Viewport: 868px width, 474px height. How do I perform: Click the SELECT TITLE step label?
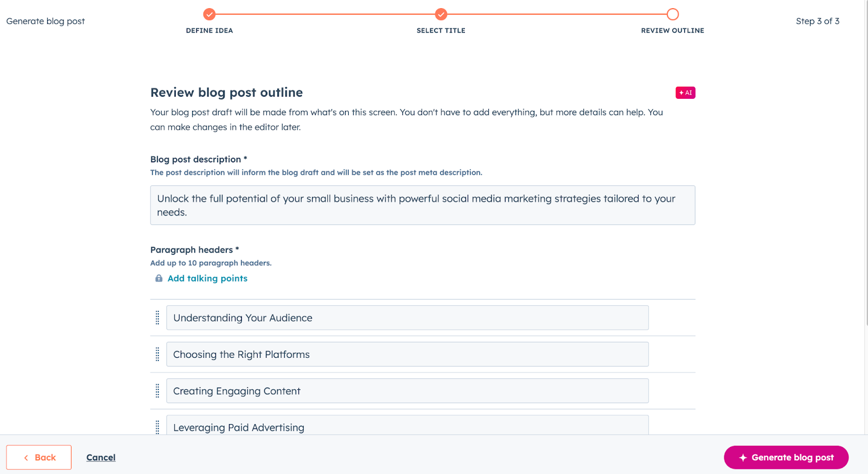point(441,31)
